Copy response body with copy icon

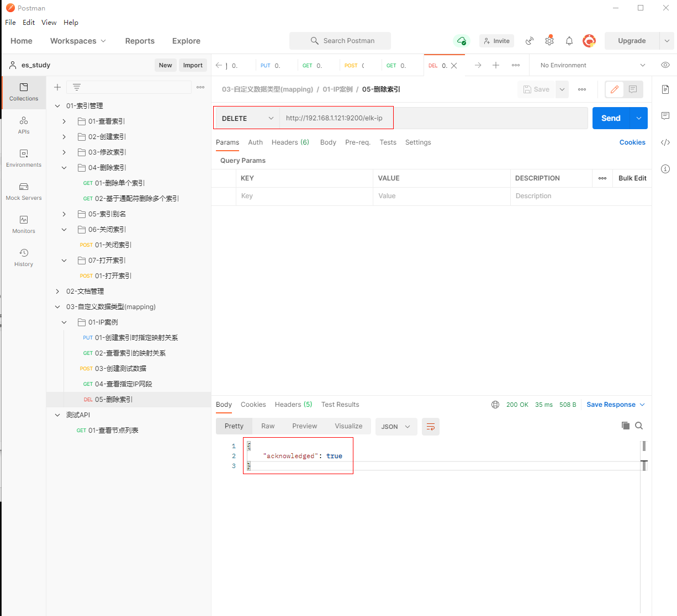(626, 426)
